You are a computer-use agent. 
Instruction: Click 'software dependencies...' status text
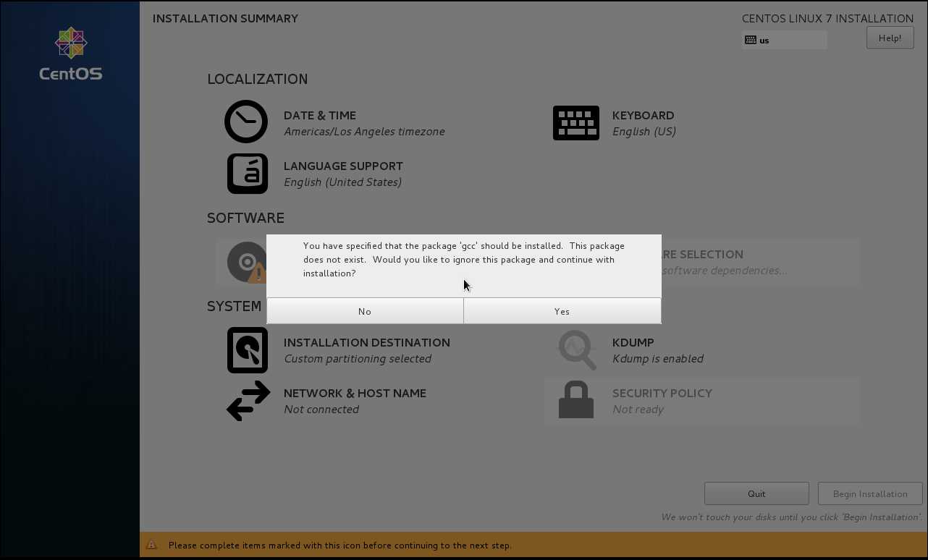pos(724,271)
